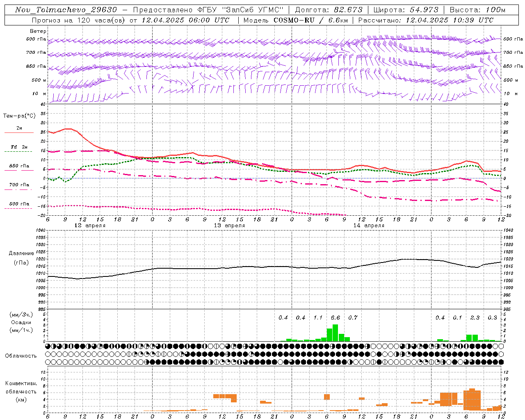Click the Давление panel label
Viewport: 525px width, 420px height.
tap(21, 253)
